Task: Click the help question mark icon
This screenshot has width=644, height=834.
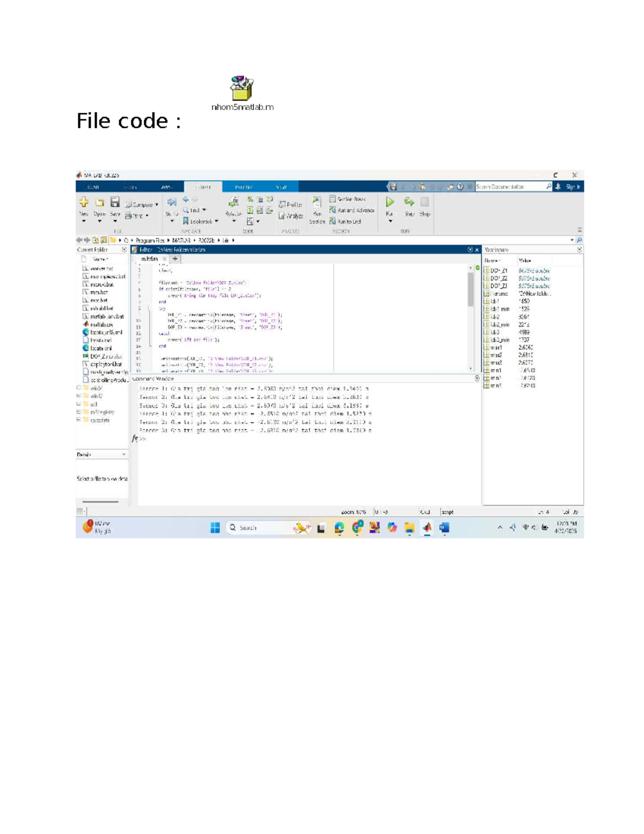Action: click(x=460, y=187)
